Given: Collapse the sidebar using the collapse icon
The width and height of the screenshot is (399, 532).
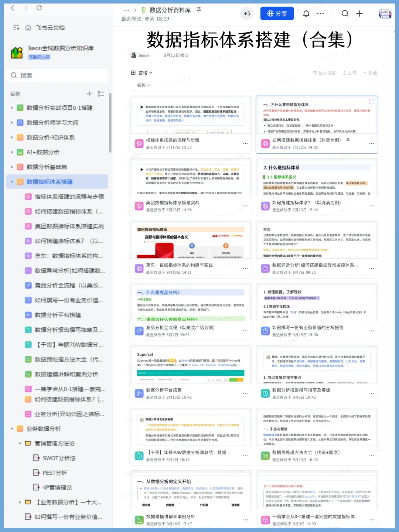Looking at the screenshot, I should click(16, 27).
